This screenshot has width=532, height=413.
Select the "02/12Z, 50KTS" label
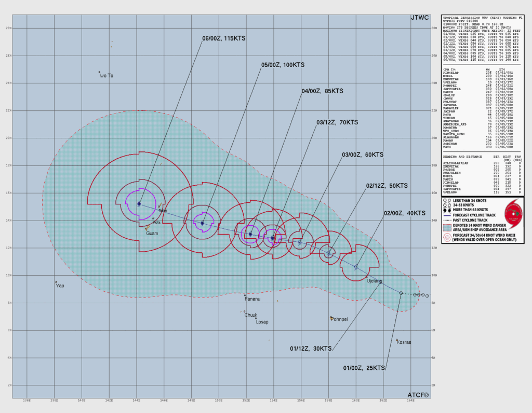pos(387,186)
